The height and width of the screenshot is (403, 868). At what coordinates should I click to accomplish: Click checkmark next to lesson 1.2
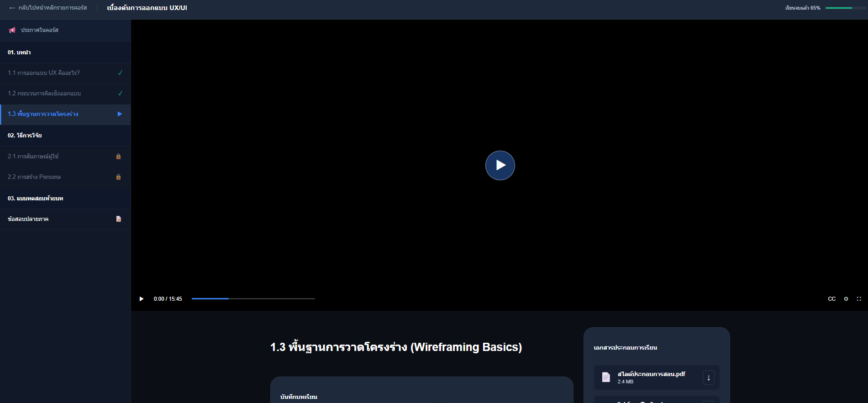click(x=120, y=94)
